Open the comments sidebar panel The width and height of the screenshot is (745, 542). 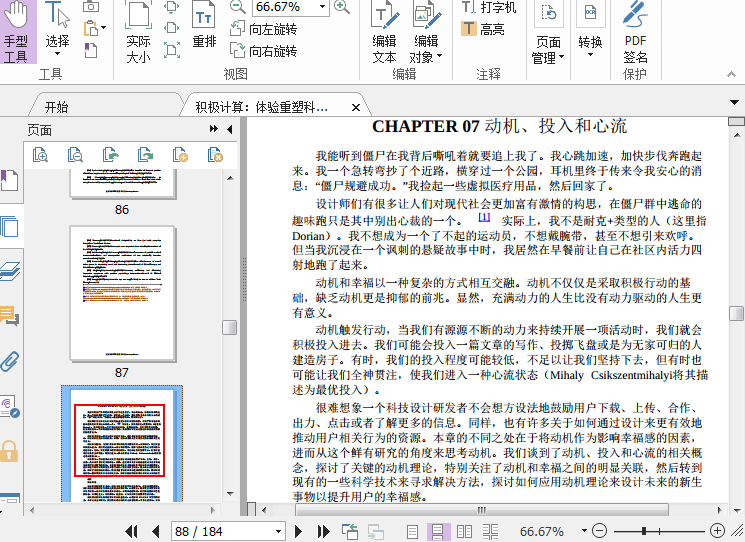[10, 316]
